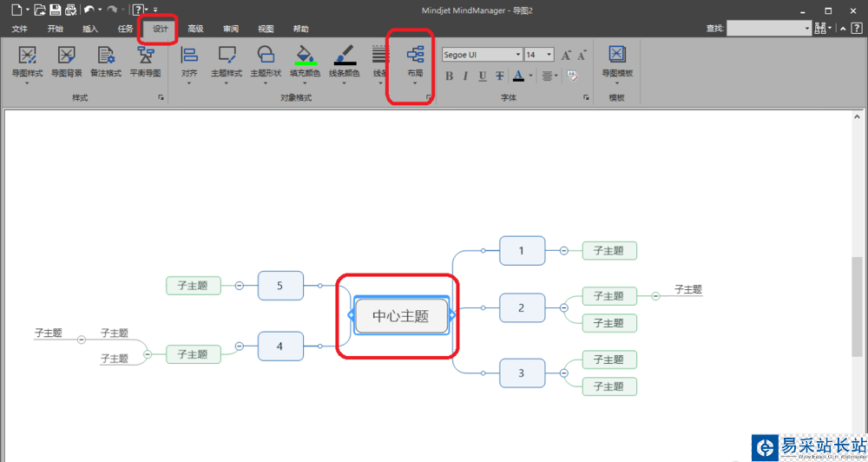The width and height of the screenshot is (868, 462).
Task: Select topic 2 node
Action: (522, 308)
